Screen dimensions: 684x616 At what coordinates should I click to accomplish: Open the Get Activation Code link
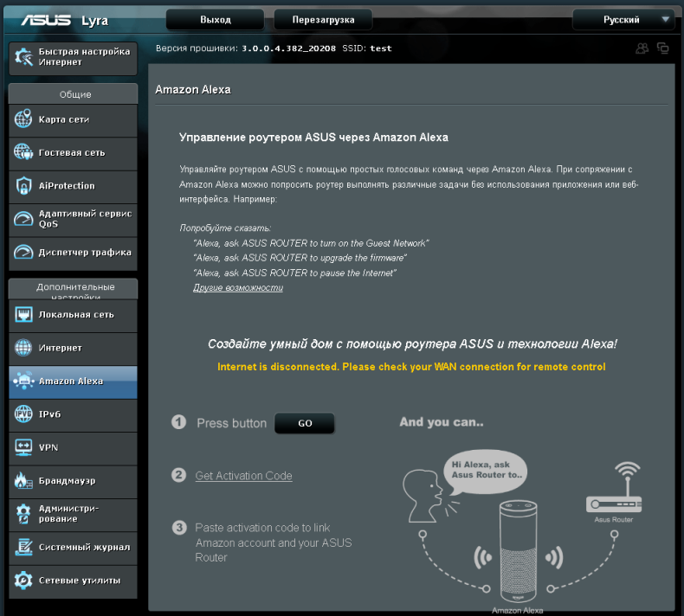point(243,476)
